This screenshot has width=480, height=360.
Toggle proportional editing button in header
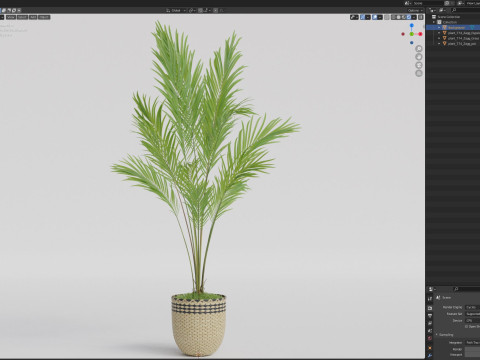tap(216, 10)
